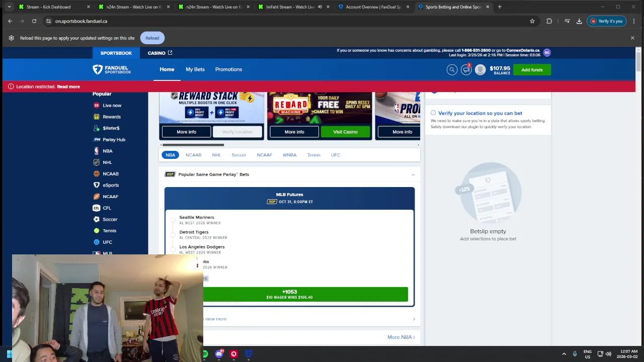Switch to FanDuel Account Overview browser tab
644x362 pixels.
tap(373, 7)
